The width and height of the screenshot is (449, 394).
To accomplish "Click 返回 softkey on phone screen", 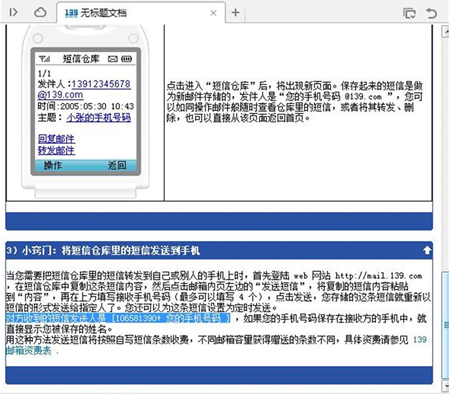I will coord(117,165).
